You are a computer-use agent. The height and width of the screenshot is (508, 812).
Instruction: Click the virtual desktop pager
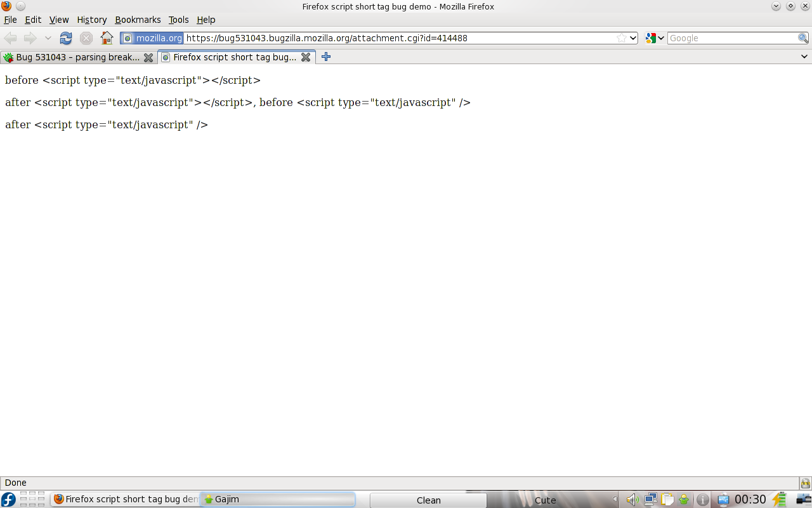tap(32, 499)
